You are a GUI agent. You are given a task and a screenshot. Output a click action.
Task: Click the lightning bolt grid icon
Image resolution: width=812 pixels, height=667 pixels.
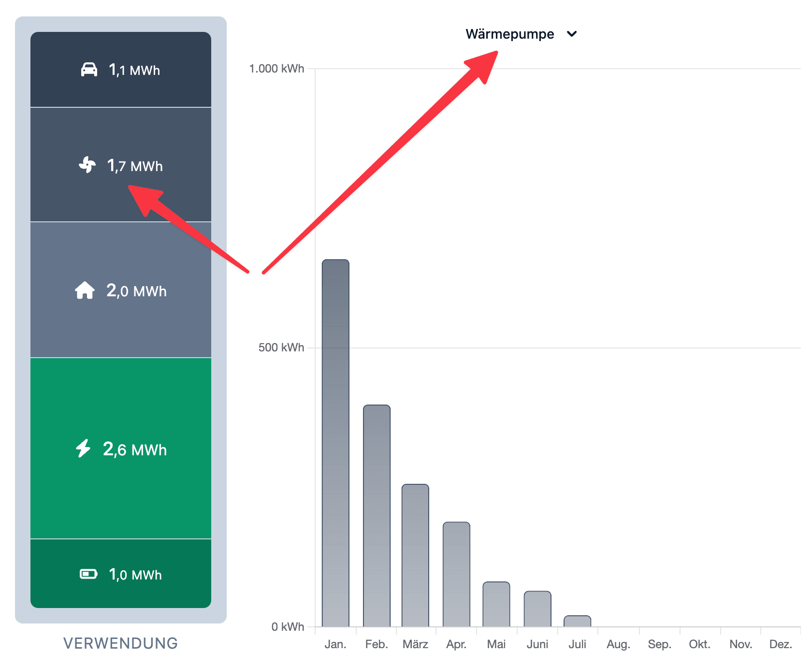coord(83,449)
